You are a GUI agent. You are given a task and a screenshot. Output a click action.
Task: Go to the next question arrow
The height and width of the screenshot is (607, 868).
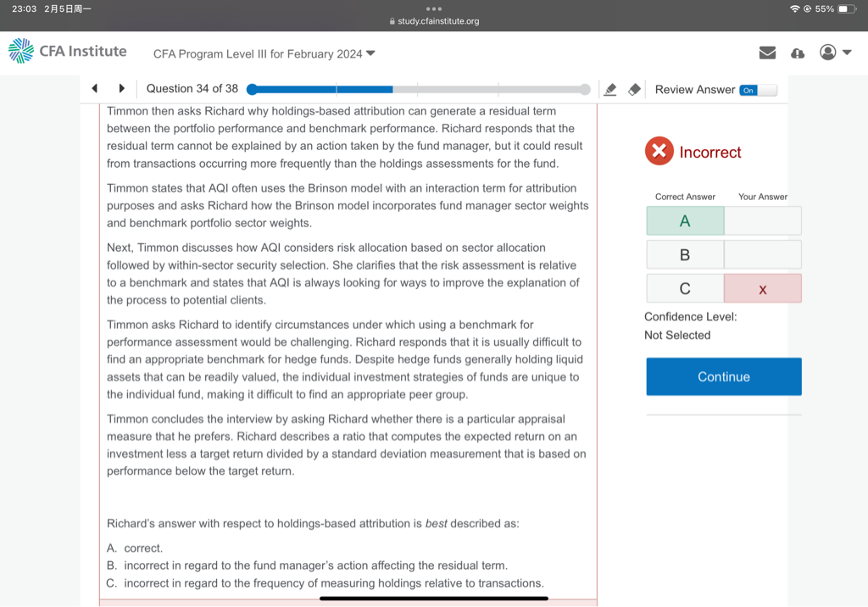(x=122, y=88)
